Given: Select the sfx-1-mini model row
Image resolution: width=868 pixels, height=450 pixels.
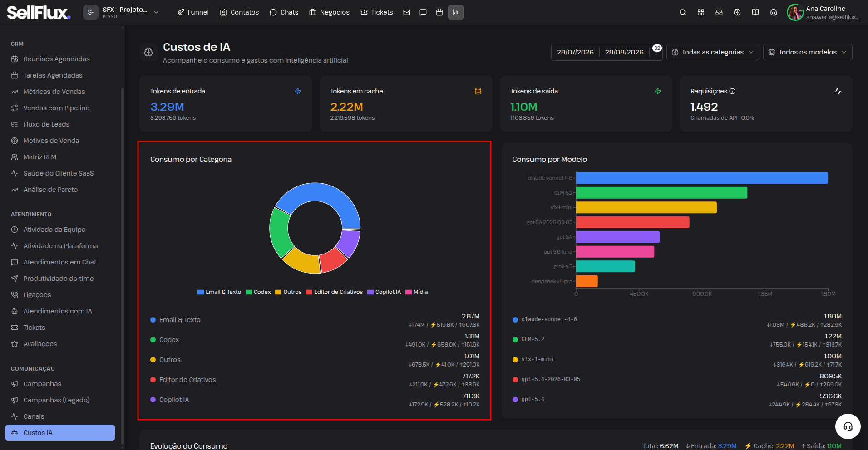Looking at the screenshot, I should (x=677, y=360).
